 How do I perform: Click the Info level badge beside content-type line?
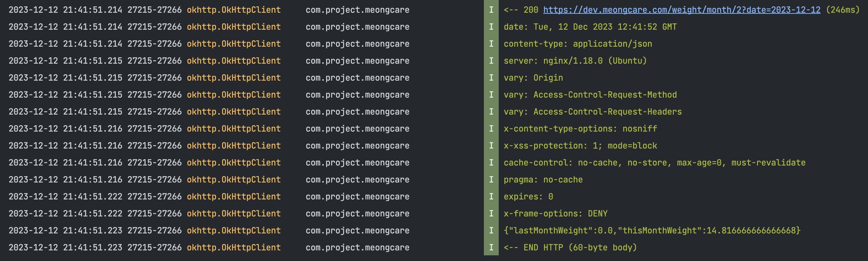click(491, 44)
